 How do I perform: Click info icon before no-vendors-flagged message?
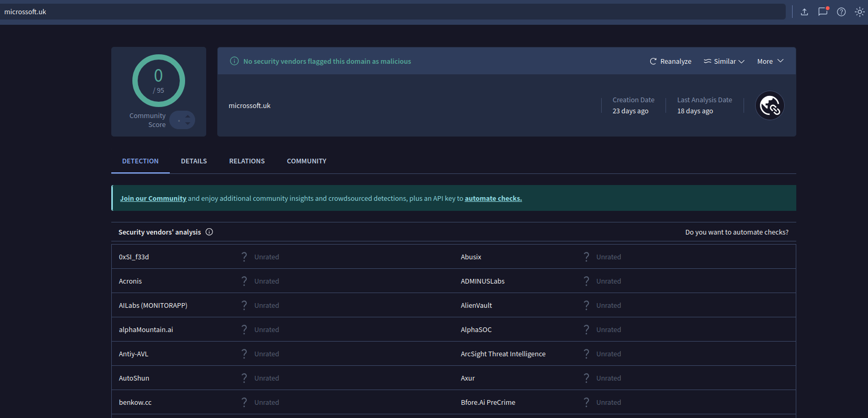coord(235,61)
